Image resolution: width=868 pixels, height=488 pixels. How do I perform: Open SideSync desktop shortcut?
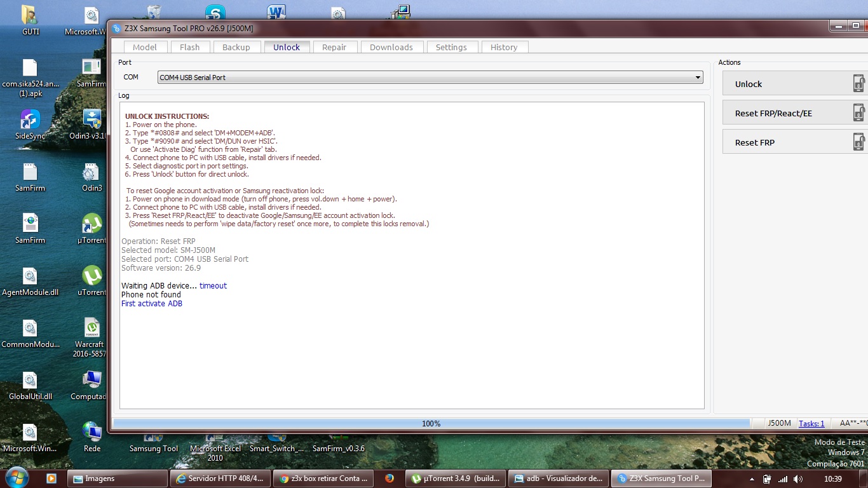coord(30,124)
